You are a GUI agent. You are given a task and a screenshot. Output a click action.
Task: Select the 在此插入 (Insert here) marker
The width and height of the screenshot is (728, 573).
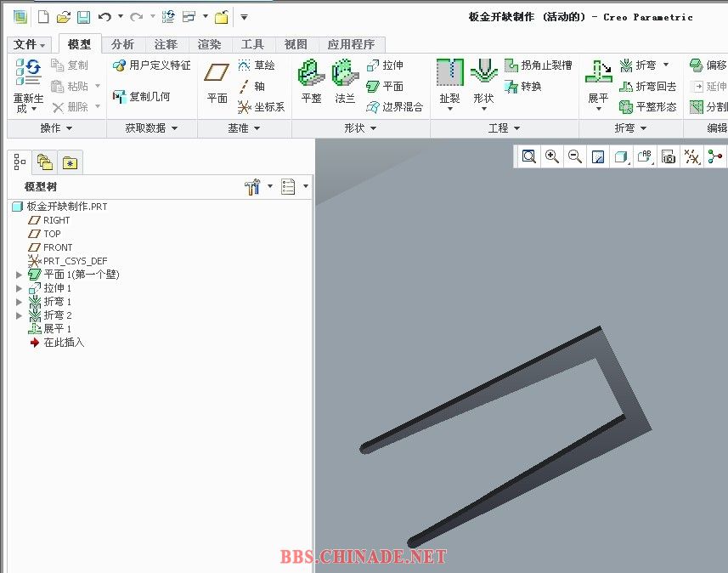(x=57, y=343)
